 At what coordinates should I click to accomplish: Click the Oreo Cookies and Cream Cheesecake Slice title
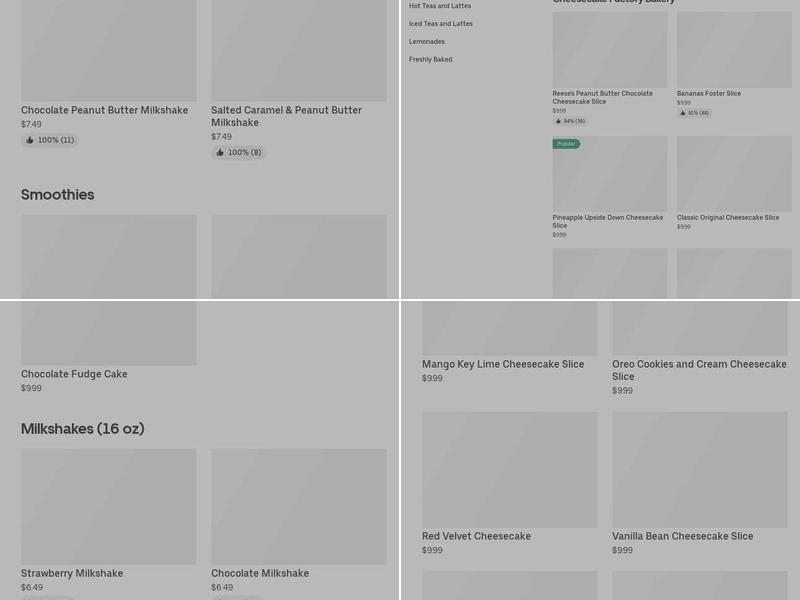[699, 370]
